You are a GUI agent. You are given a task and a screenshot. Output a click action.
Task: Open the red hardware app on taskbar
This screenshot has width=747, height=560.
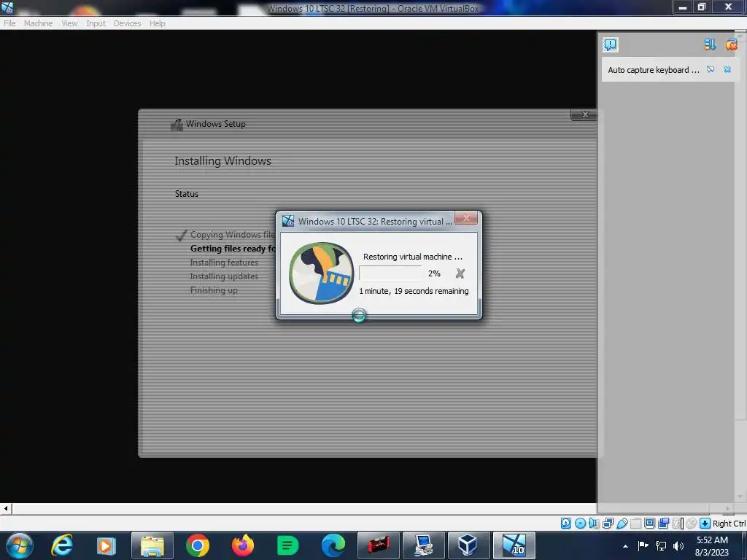coord(379,545)
